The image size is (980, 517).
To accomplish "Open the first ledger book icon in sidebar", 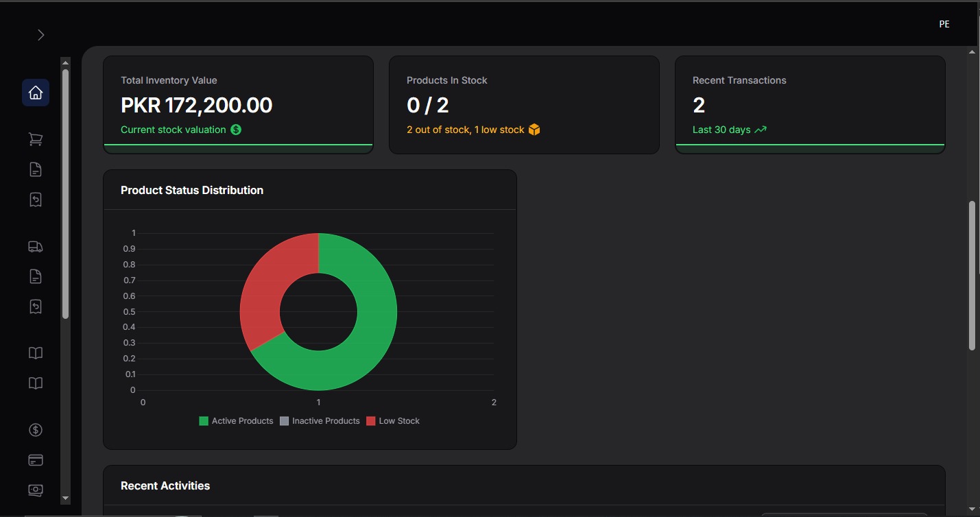I will coord(35,352).
